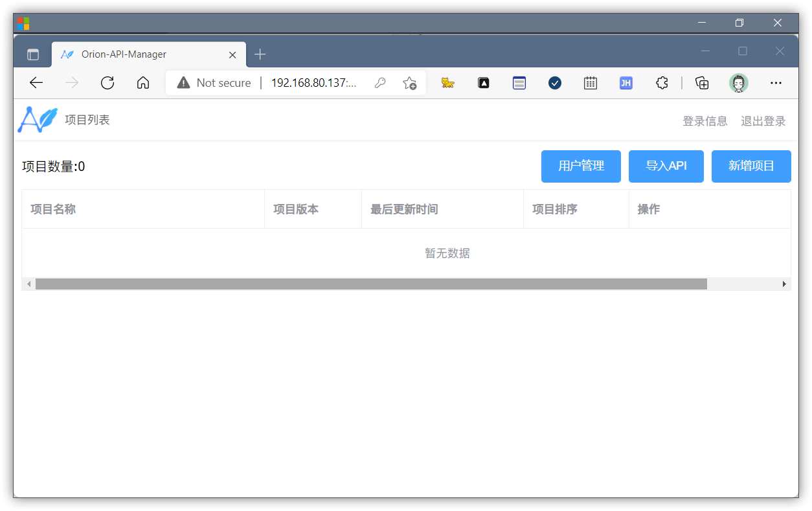Restore down the outer window
The image size is (812, 511).
click(x=739, y=23)
